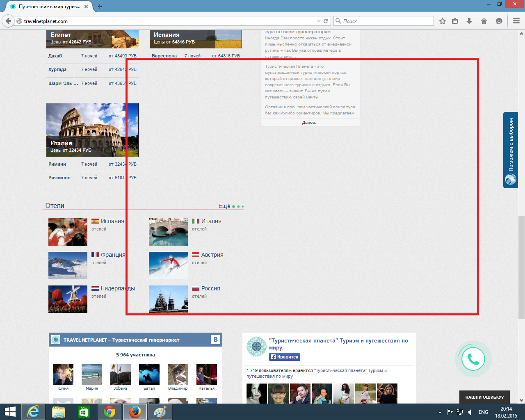Go to the Firefox home page icon
525x420 pixels.
(484, 21)
